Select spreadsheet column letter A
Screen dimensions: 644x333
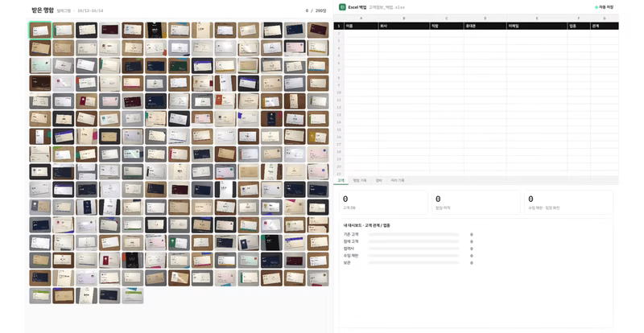click(x=361, y=18)
